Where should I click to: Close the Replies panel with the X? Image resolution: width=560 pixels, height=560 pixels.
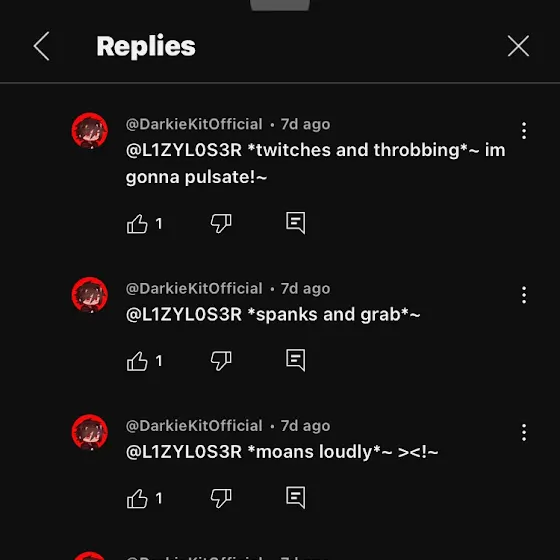[518, 46]
